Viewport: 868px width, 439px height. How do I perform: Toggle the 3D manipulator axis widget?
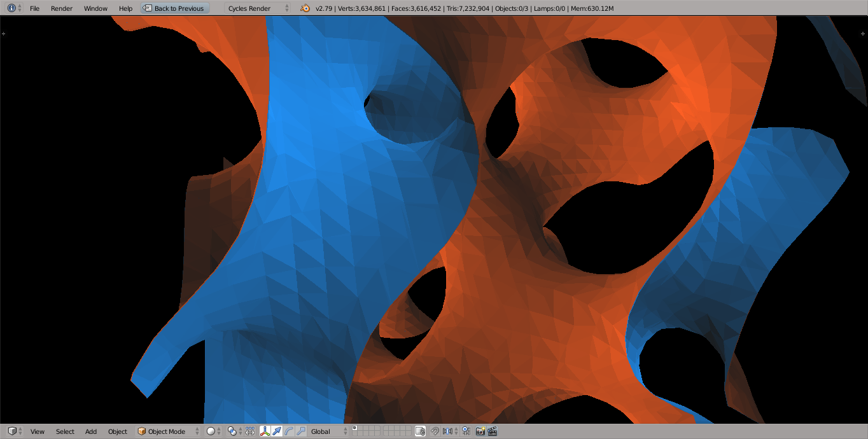tap(265, 431)
